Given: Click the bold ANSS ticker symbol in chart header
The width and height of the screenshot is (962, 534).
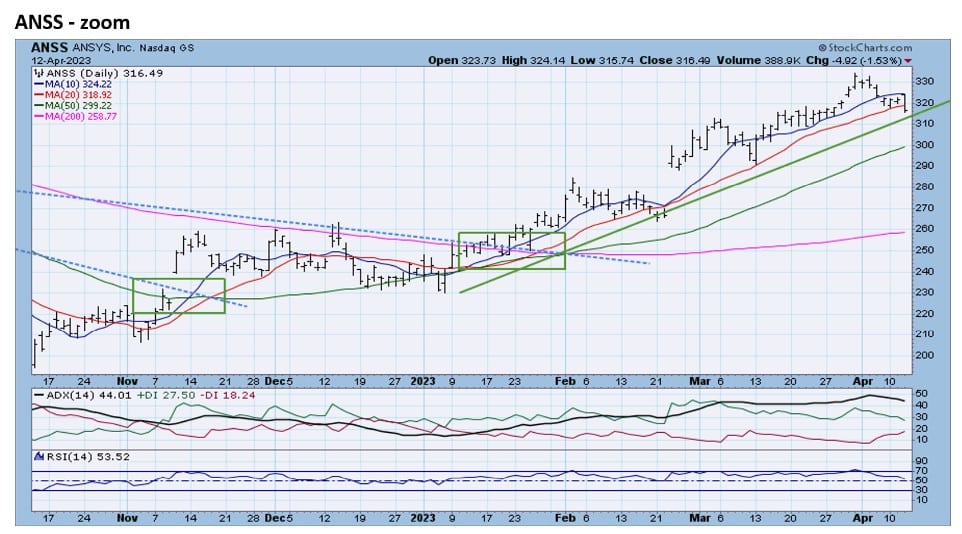Looking at the screenshot, I should pos(50,48).
